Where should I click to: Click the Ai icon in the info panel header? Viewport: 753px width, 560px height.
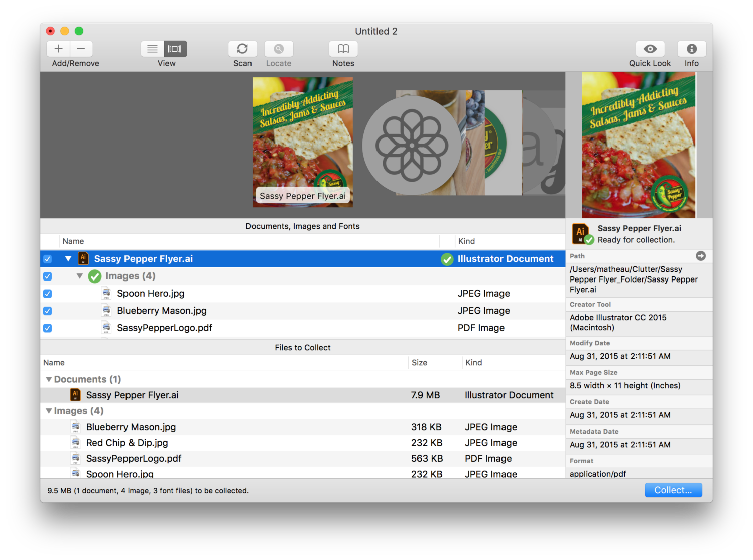(581, 234)
